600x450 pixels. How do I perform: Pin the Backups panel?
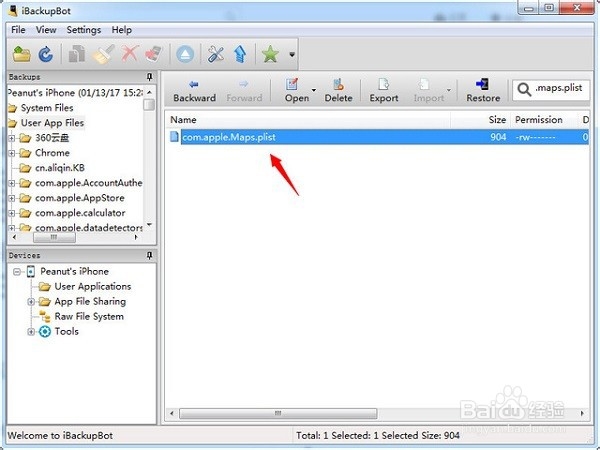150,77
